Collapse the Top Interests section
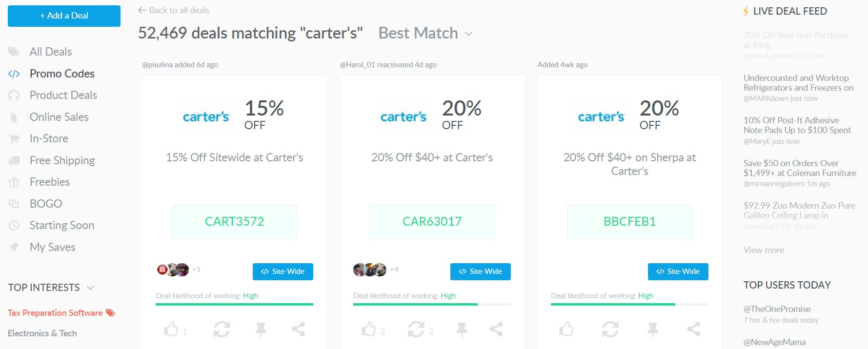 pos(90,288)
